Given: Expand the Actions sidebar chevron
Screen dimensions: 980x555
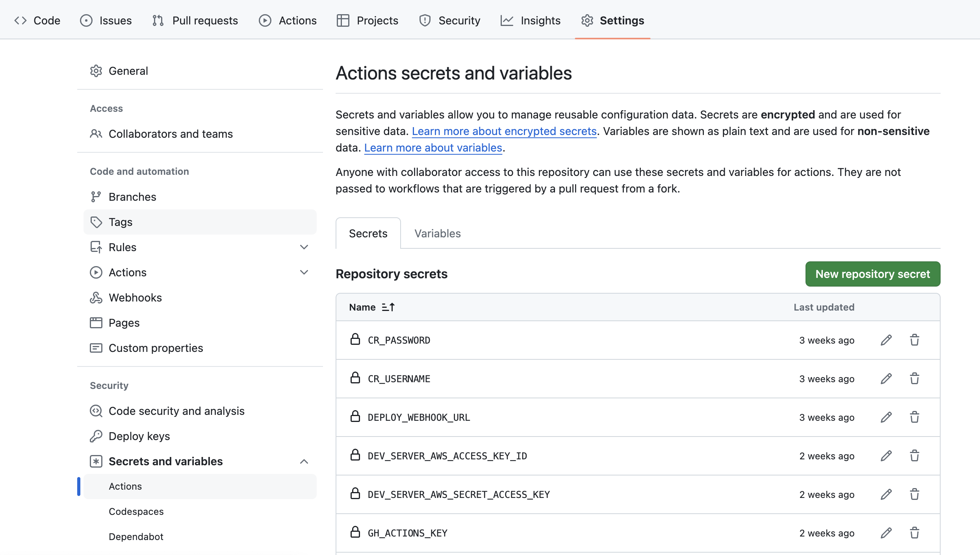Looking at the screenshot, I should pyautogui.click(x=304, y=272).
